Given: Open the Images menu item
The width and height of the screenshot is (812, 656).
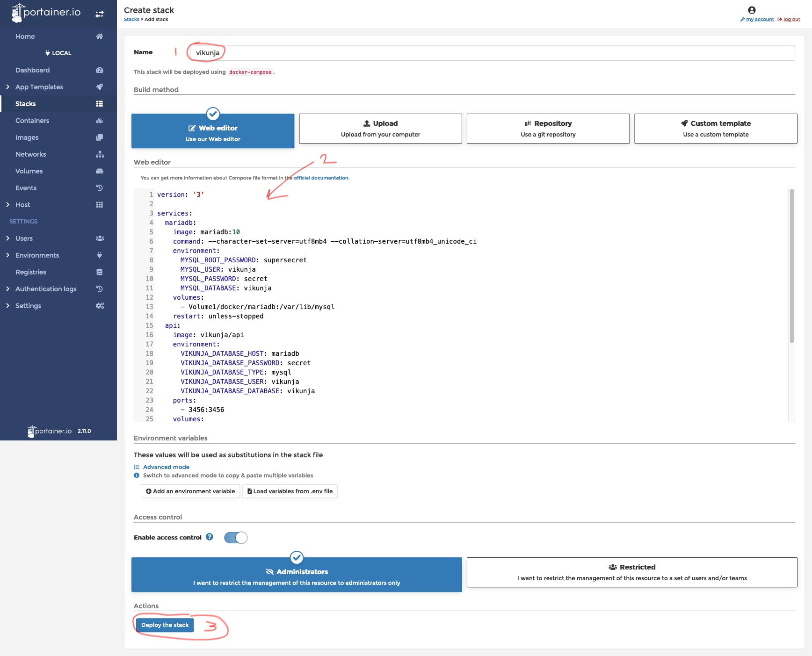Looking at the screenshot, I should coord(27,137).
